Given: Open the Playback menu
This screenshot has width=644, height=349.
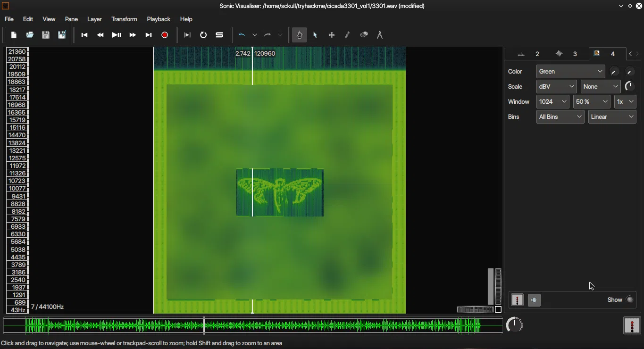Looking at the screenshot, I should click(x=159, y=19).
